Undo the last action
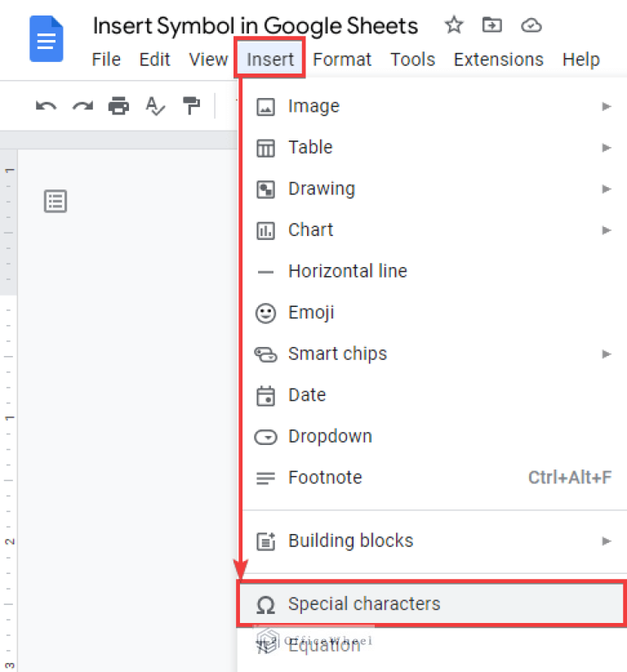Image resolution: width=627 pixels, height=672 pixels. tap(47, 106)
